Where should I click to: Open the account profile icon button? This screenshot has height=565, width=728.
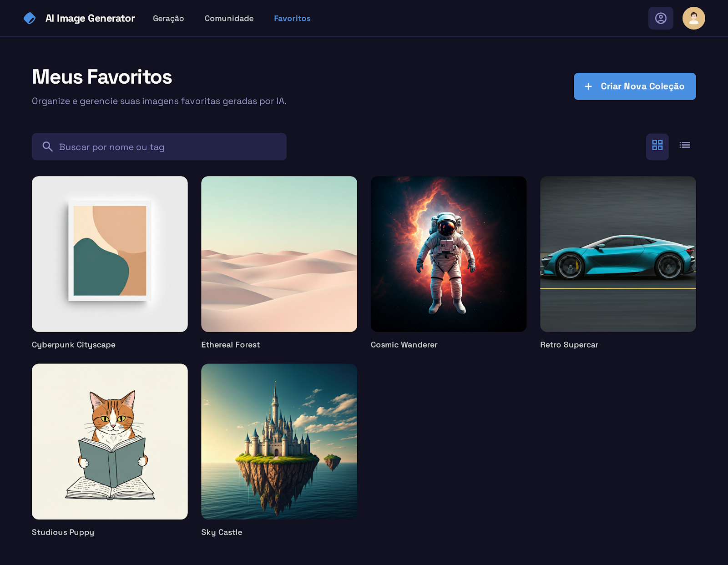point(660,18)
